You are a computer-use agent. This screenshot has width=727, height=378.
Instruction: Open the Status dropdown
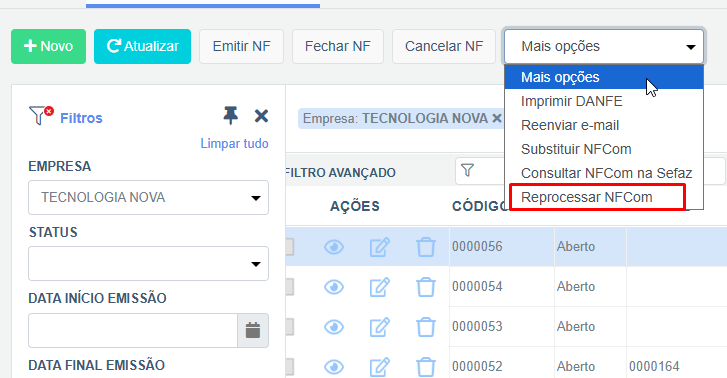[x=148, y=263]
